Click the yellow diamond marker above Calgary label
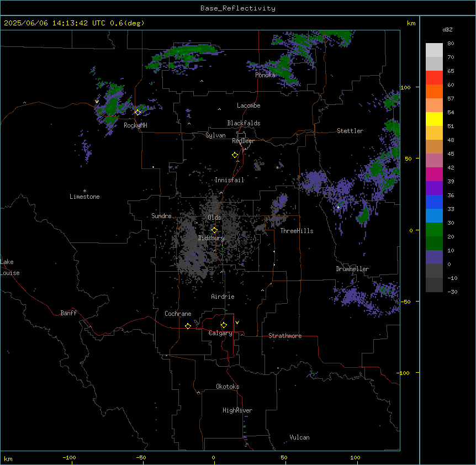Viewport: 476px width, 465px height. 224,325
